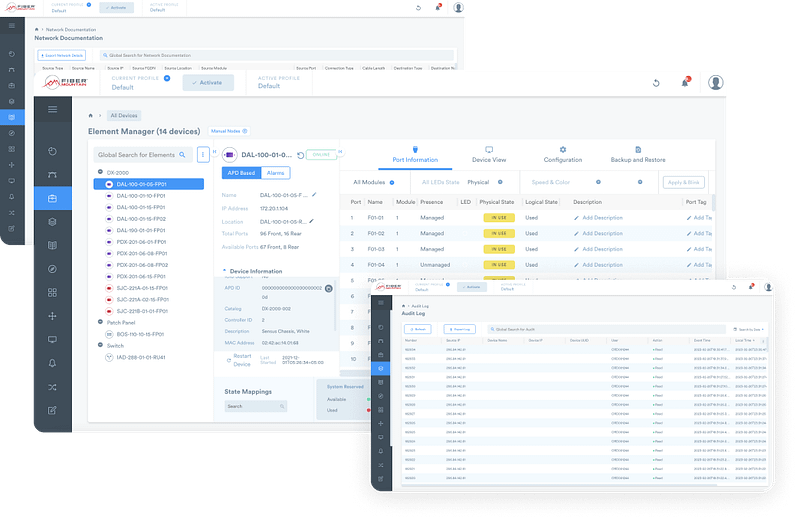
Task: Click the four-squares grid icon in Element Manager sidebar
Action: (53, 292)
